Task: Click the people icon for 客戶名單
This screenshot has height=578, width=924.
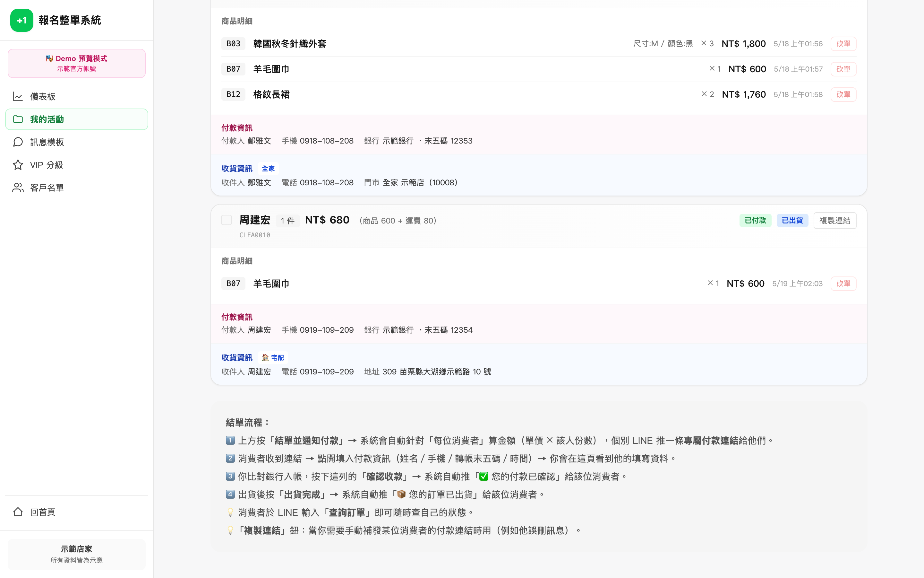Action: [x=18, y=188]
